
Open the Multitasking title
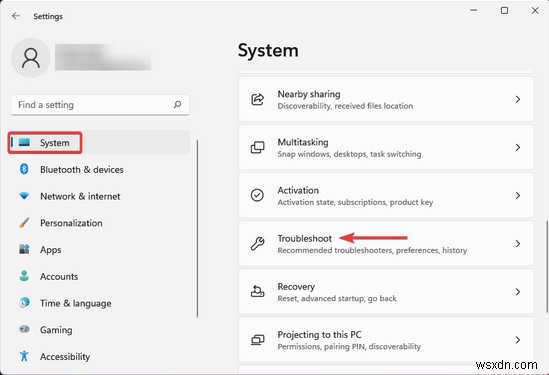[x=303, y=142]
